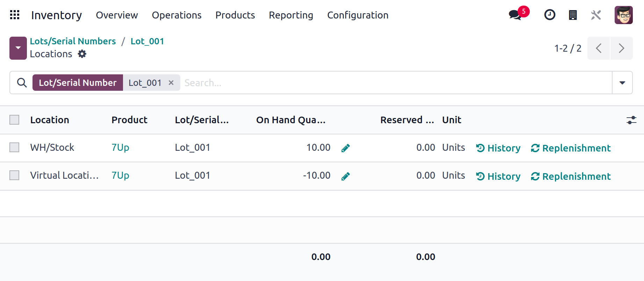Toggle the search options dropdown arrow
Screen dimensions: 644x281
click(x=622, y=83)
